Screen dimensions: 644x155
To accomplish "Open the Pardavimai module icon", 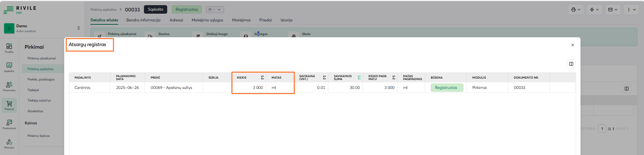I will coord(9,124).
